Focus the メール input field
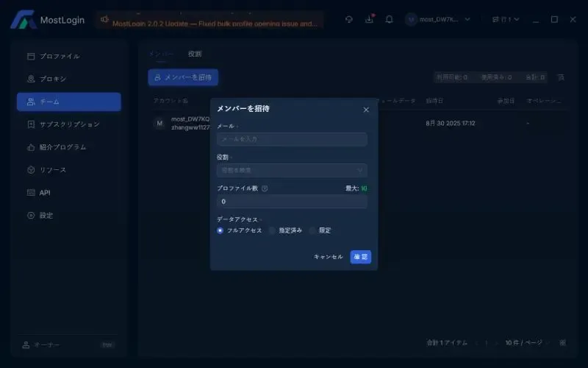This screenshot has height=368, width=588. click(292, 139)
